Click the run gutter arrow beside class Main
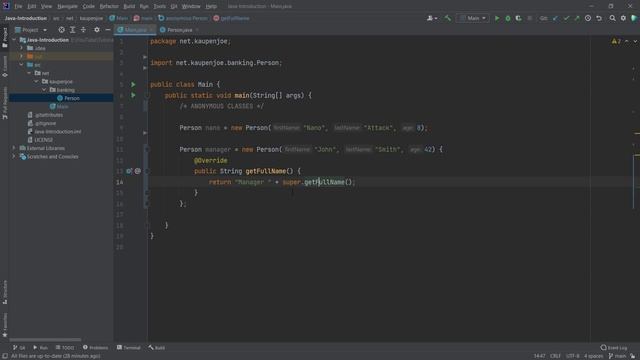The height and width of the screenshot is (360, 640). pos(133,84)
